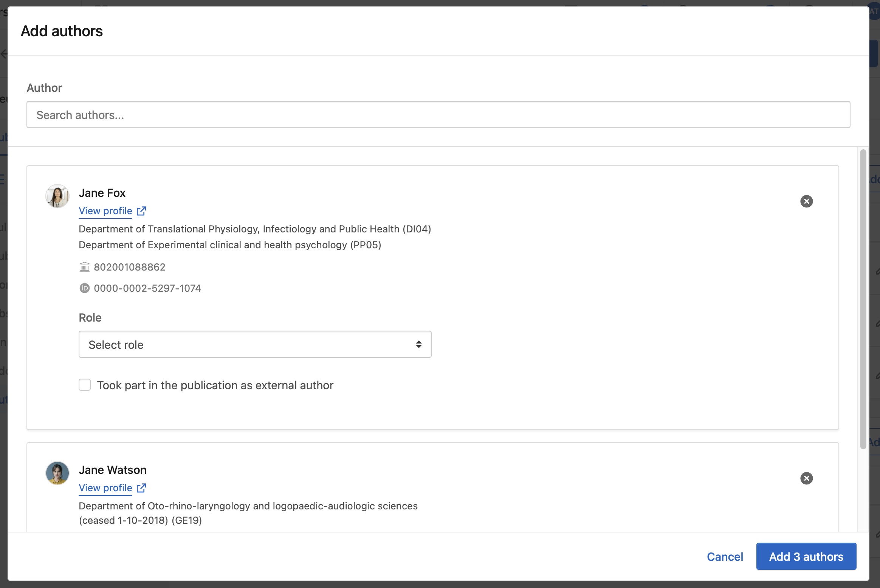Enable external author checkbox for Jane Fox

tap(85, 385)
